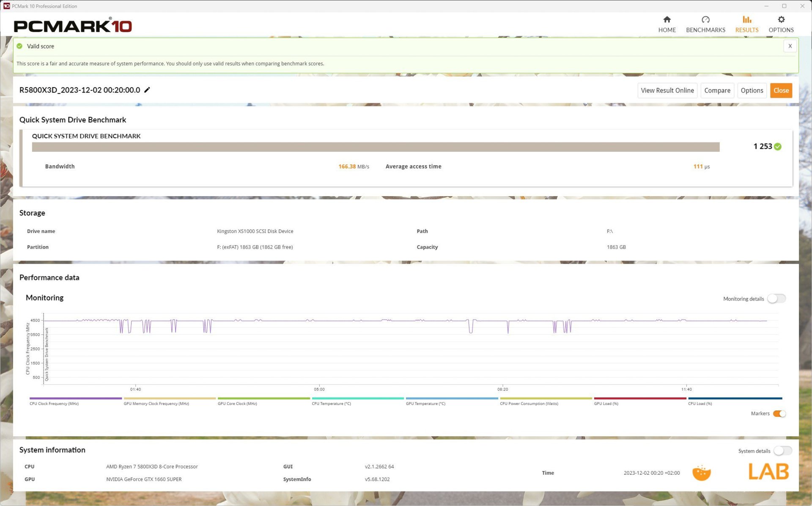The height and width of the screenshot is (506, 812).
Task: Click the PCMark 10 logo
Action: pyautogui.click(x=73, y=26)
